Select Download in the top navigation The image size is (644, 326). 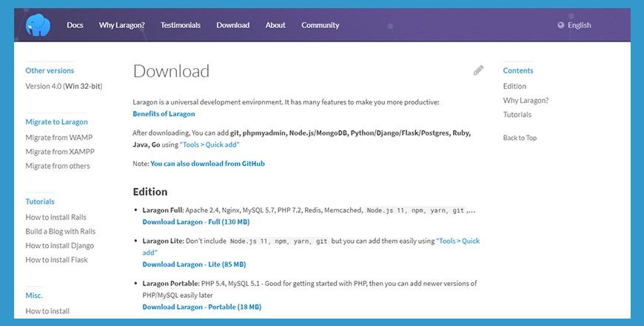click(x=233, y=25)
